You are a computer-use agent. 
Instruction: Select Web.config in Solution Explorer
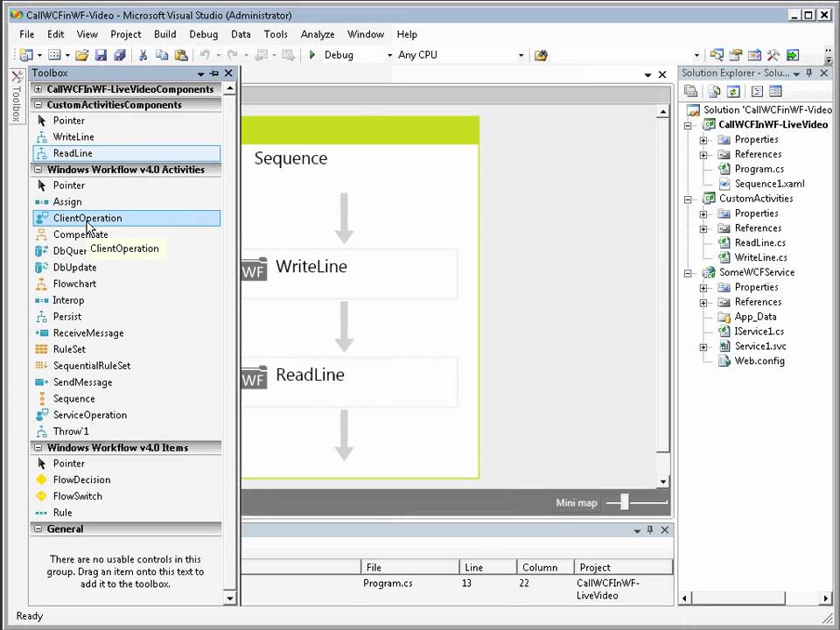(759, 361)
